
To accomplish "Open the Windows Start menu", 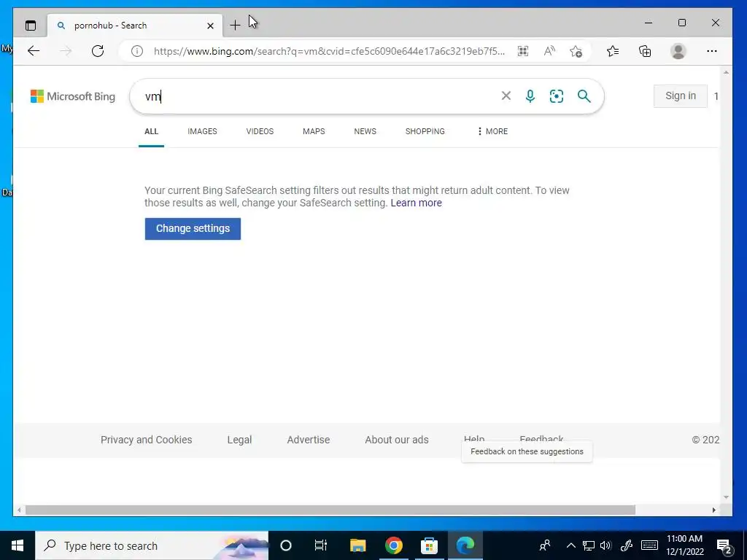I will 18,545.
